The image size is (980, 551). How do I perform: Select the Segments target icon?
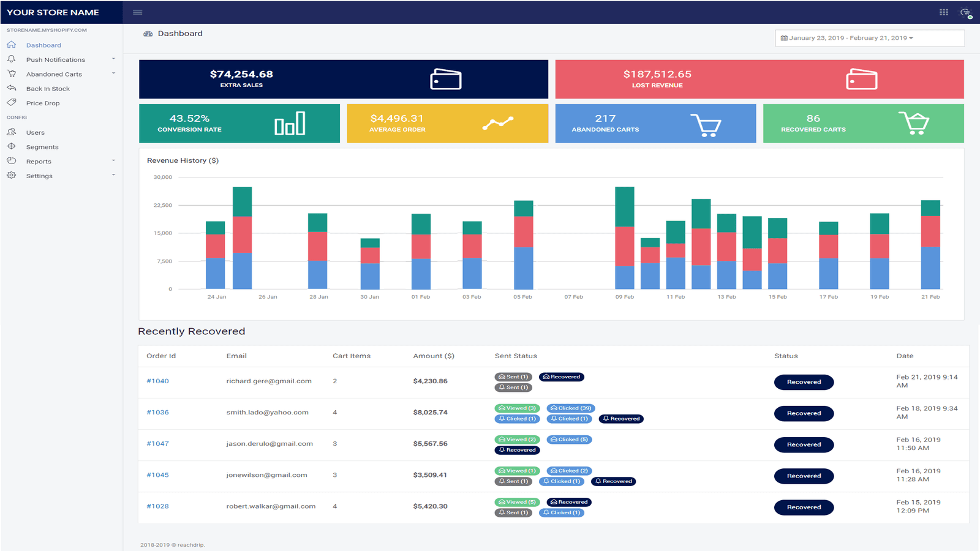11,146
